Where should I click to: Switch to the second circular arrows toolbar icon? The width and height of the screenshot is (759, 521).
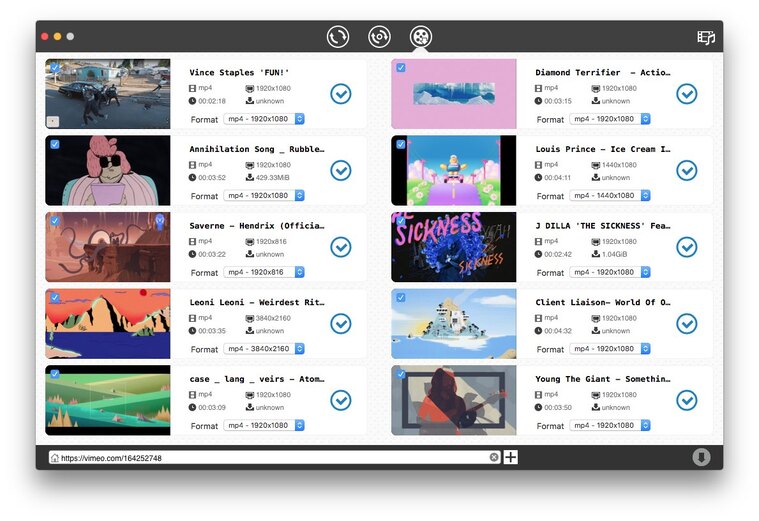point(379,37)
